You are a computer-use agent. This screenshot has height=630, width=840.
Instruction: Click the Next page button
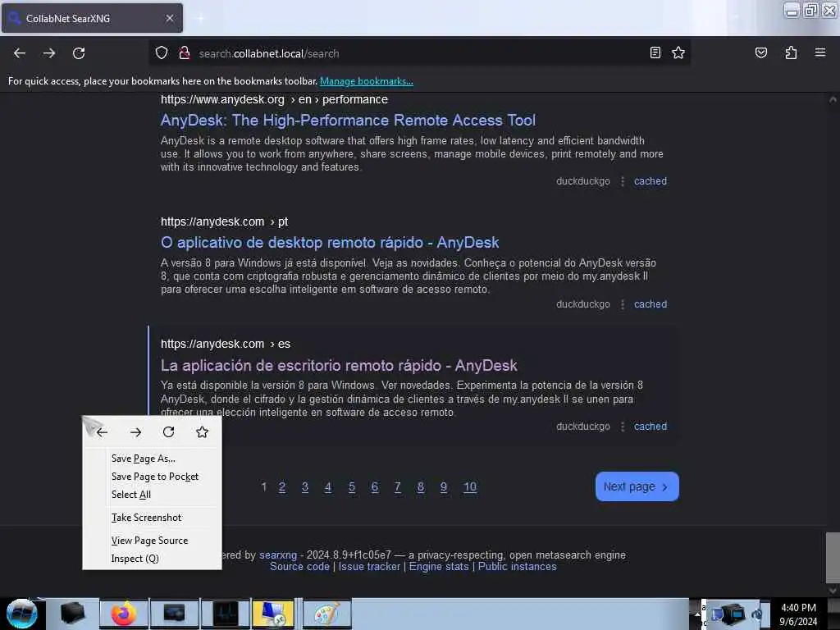coord(637,486)
